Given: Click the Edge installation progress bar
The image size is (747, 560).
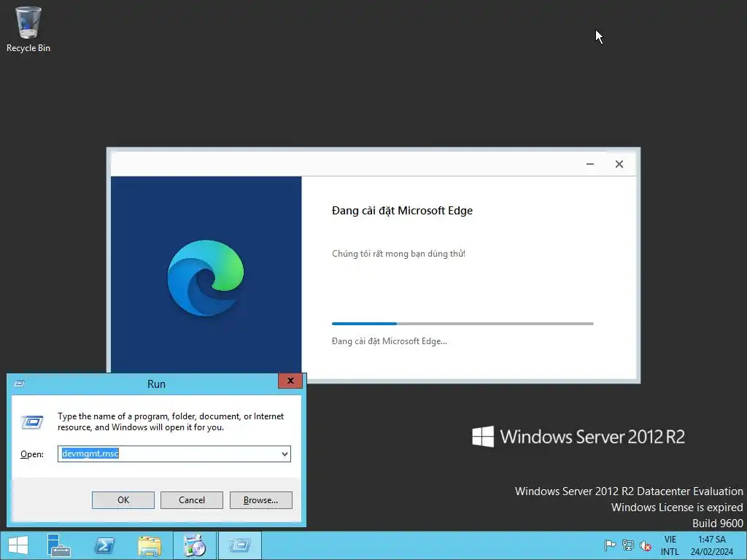Looking at the screenshot, I should 462,324.
